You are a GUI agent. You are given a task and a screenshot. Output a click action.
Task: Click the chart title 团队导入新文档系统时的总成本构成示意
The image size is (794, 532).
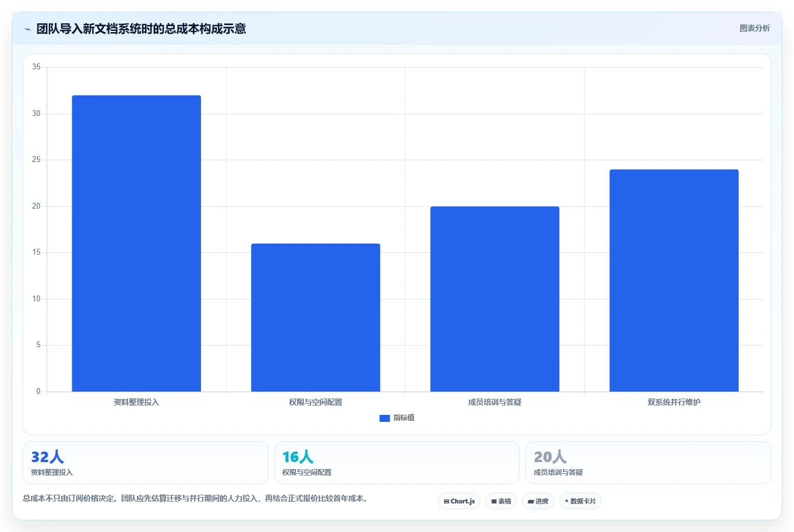pyautogui.click(x=141, y=29)
